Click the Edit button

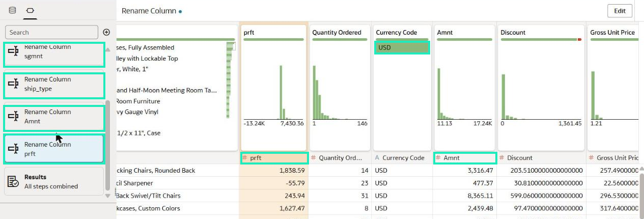(620, 11)
